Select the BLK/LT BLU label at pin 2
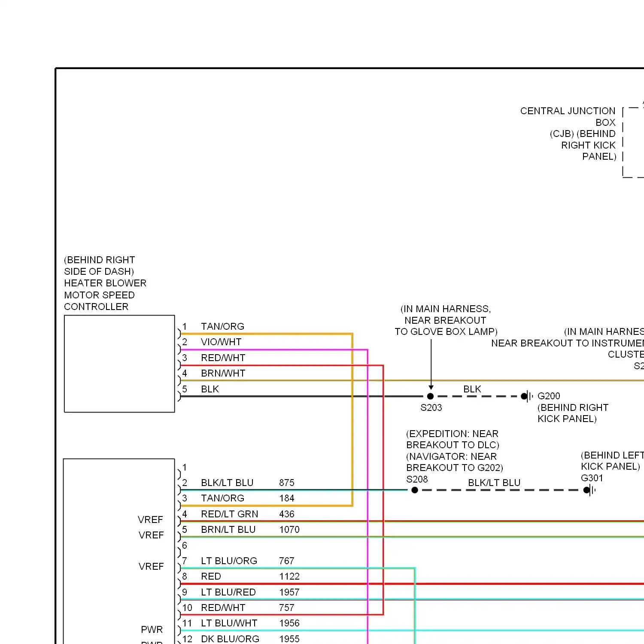Viewport: 644px width, 644px height. pyautogui.click(x=227, y=483)
